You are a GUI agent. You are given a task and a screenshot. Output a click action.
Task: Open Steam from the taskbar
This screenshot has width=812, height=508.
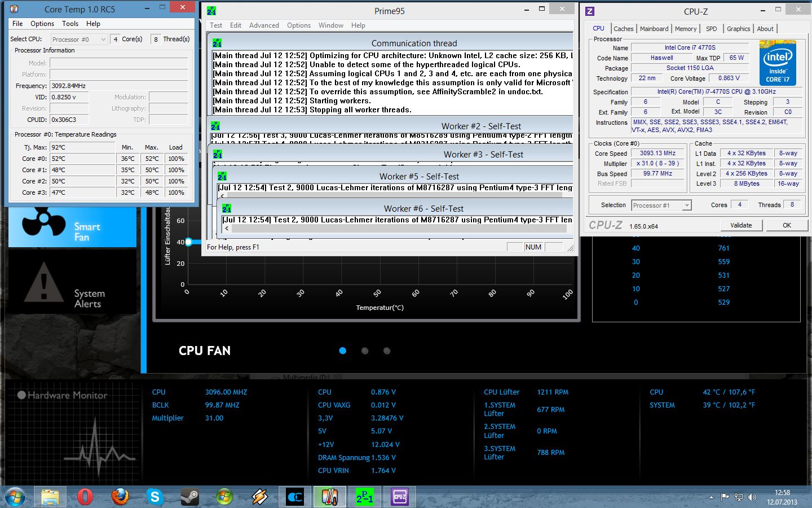tap(189, 497)
